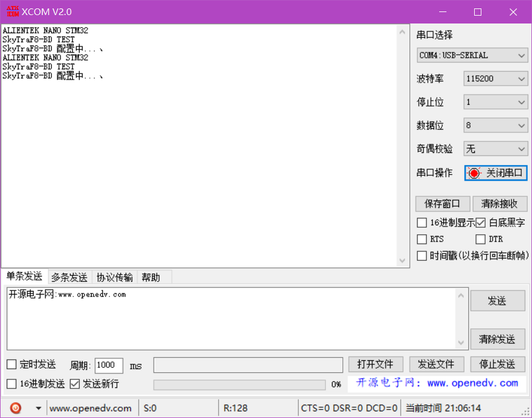Enable the 16进制显示 hex display checkbox
532x418 pixels.
click(x=421, y=222)
